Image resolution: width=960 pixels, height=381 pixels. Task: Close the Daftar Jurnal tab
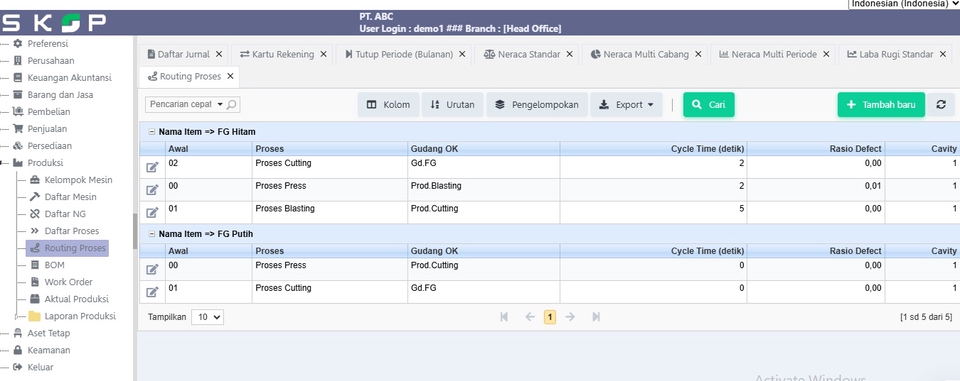[x=219, y=54]
